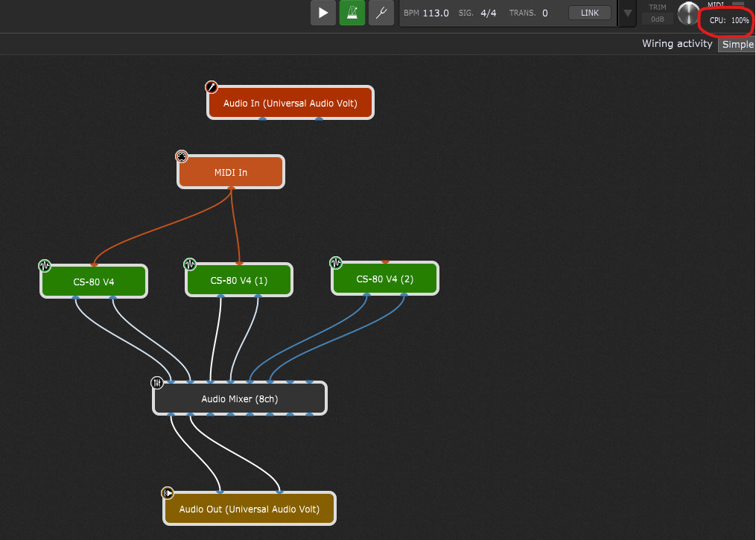Image resolution: width=756 pixels, height=540 pixels.
Task: Click MIDI connector icon on MIDI In block
Action: click(181, 156)
